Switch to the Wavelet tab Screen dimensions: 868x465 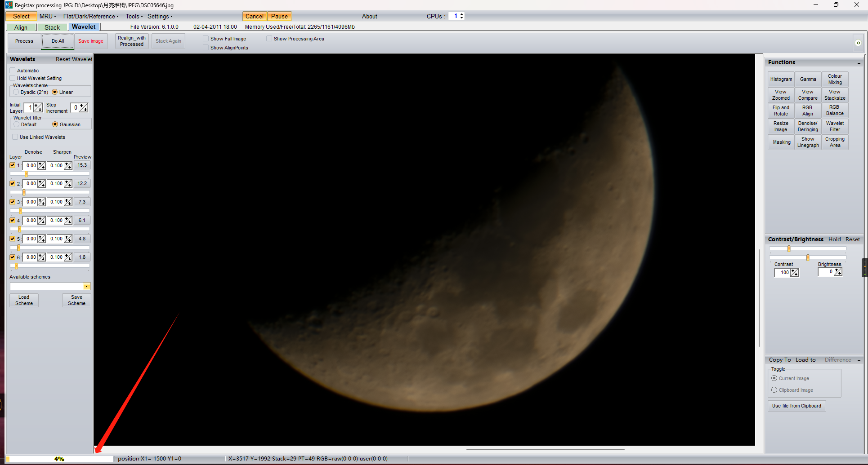84,27
